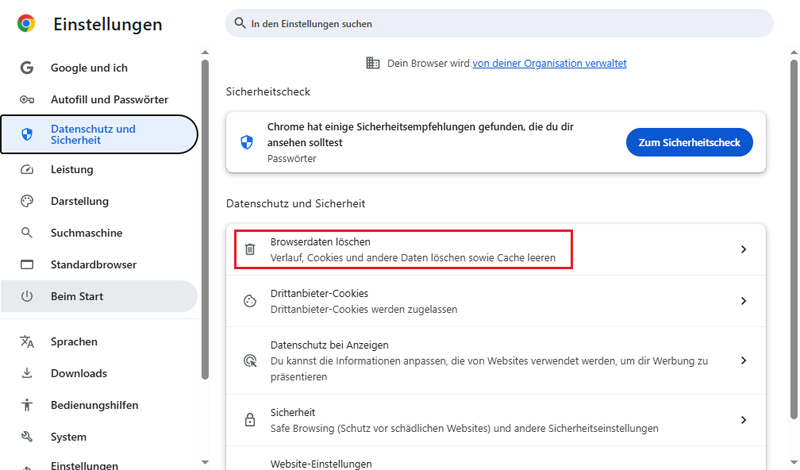Open System settings in sidebar

[99, 436]
